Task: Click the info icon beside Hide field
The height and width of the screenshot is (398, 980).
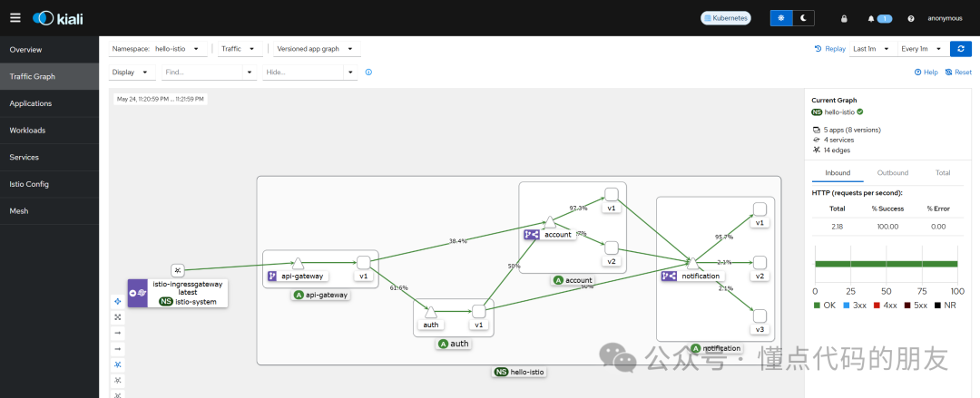Action: coord(368,72)
